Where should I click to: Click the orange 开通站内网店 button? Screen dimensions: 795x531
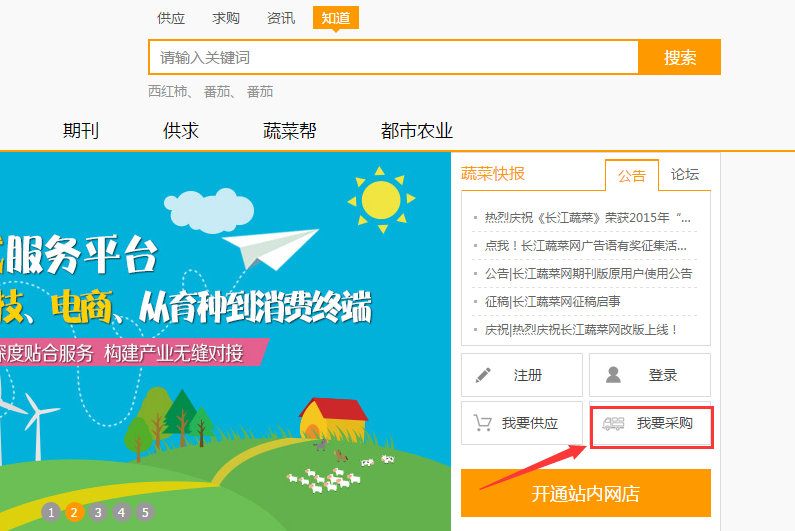(x=586, y=493)
